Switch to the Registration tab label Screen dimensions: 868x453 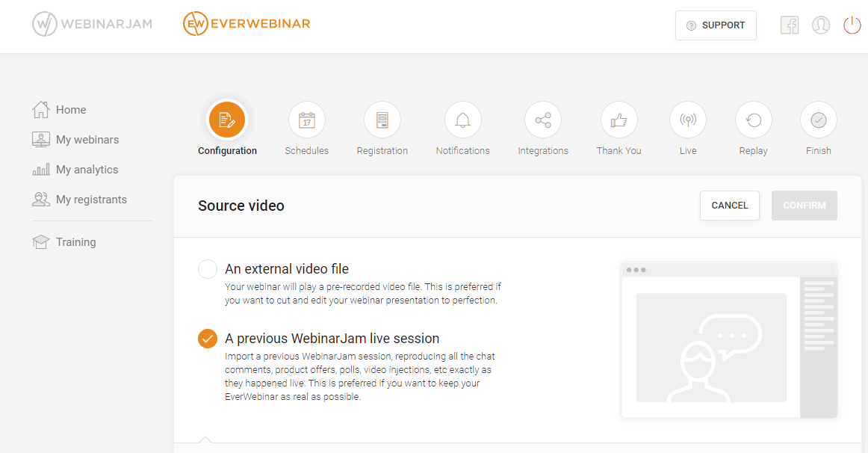[x=382, y=151]
